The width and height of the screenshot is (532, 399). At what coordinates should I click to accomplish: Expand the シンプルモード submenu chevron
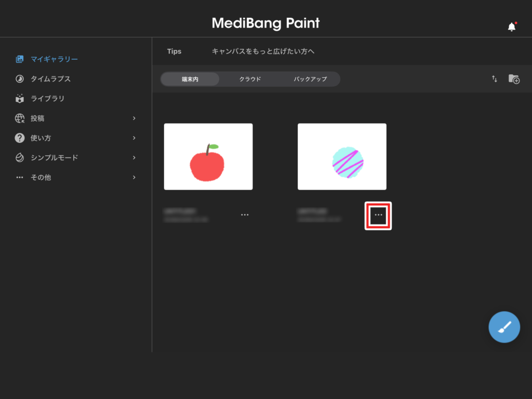(x=134, y=157)
